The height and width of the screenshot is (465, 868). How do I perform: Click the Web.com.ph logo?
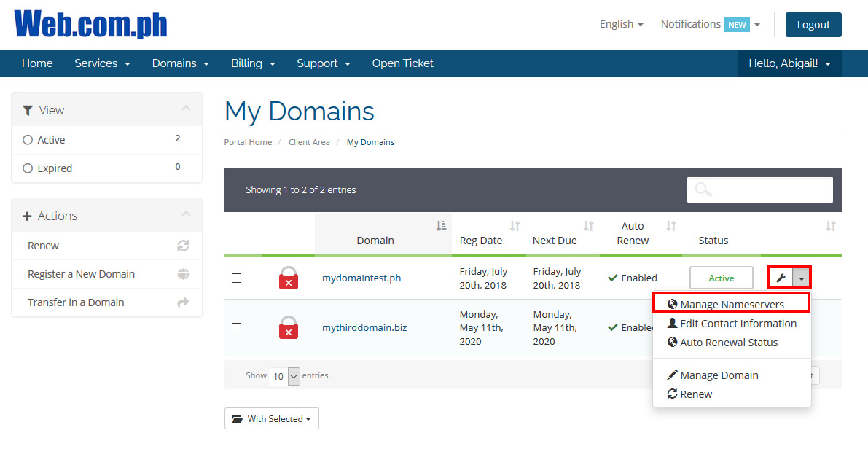[91, 24]
